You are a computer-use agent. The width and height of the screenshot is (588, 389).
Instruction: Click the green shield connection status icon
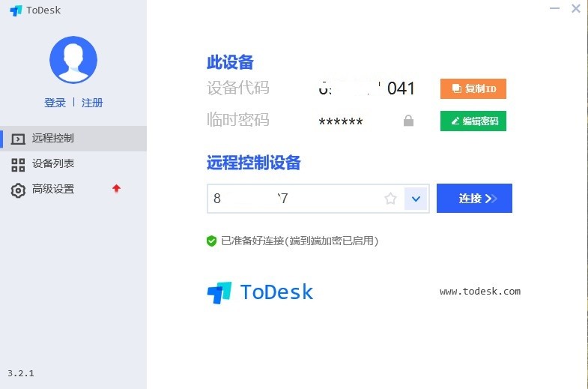click(211, 241)
